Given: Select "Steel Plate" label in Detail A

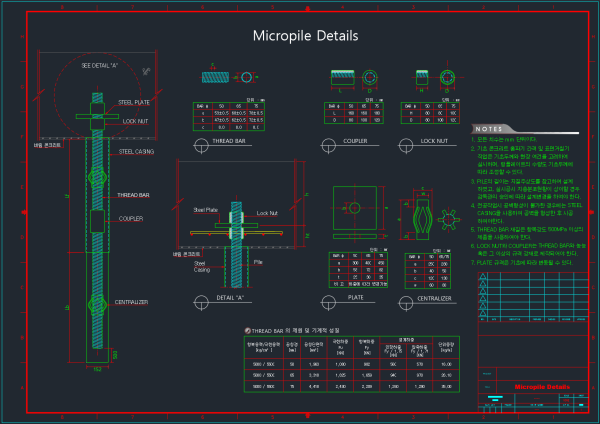Looking at the screenshot, I should (x=205, y=210).
